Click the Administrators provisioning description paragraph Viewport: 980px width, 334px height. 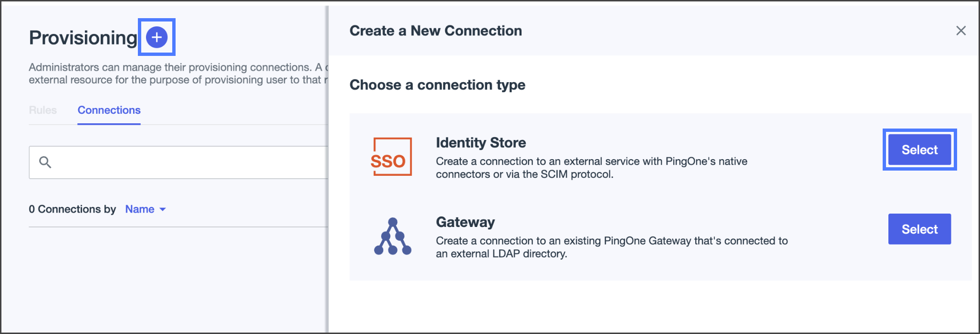tap(177, 74)
